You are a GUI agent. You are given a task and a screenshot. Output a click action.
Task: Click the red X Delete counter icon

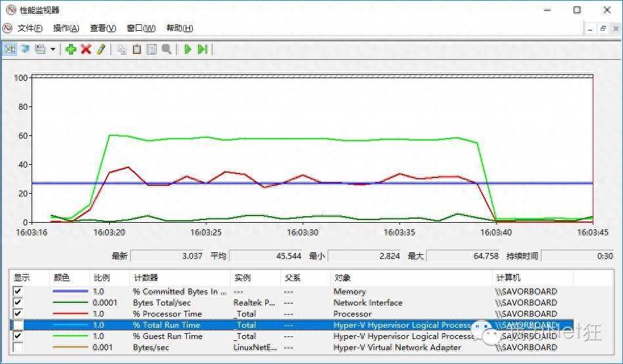pos(86,49)
